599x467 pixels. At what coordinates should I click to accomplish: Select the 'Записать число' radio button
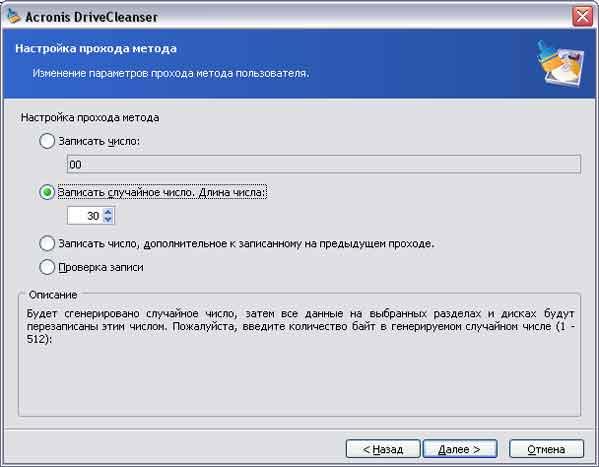[47, 141]
